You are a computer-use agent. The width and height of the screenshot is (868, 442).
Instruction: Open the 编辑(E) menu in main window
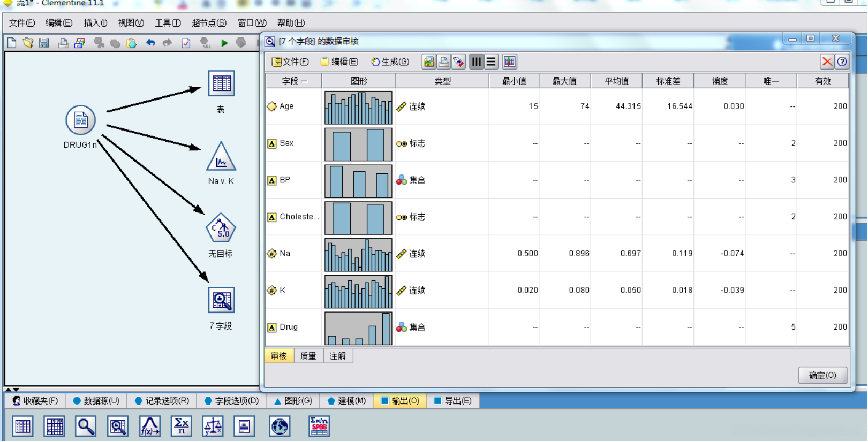59,23
